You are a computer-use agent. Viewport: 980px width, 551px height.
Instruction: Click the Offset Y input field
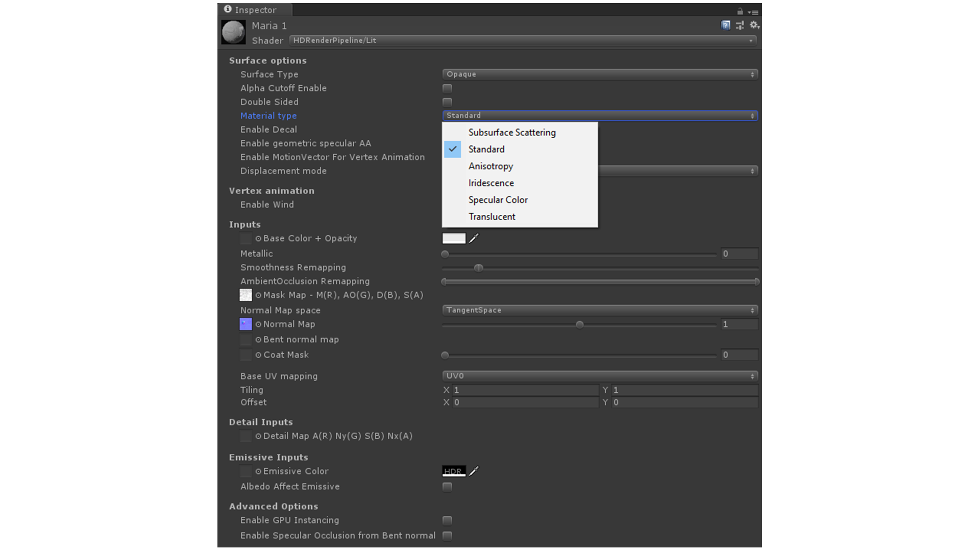point(685,402)
